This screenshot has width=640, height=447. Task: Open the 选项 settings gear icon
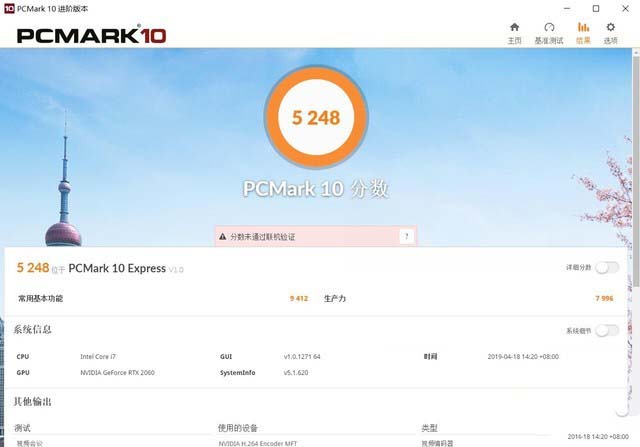click(610, 27)
